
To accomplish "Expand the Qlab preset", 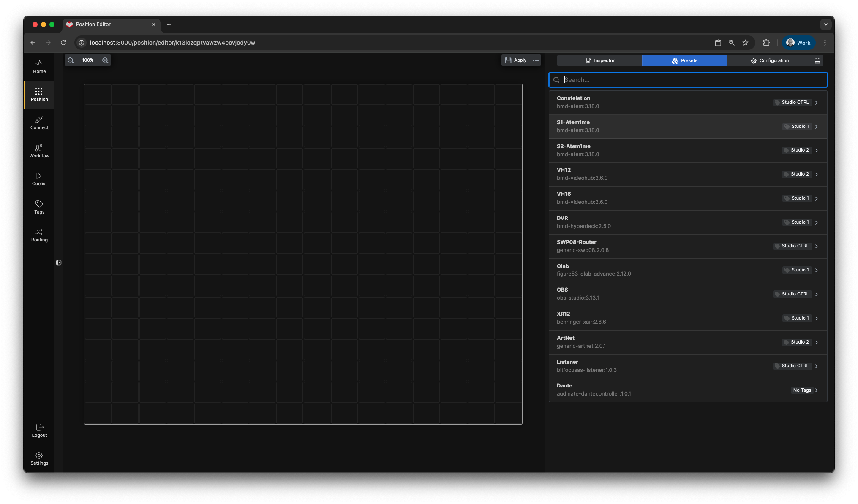I will coord(688,270).
